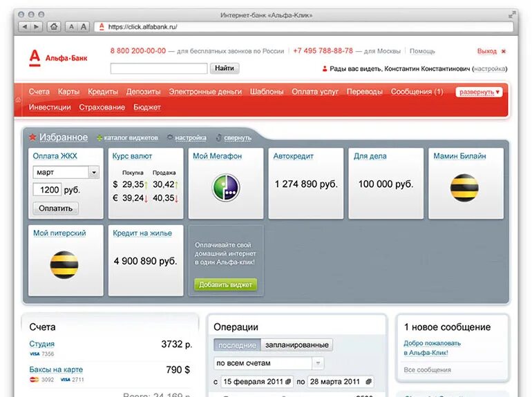Click the green plus каталог виджетов icon
532x397 pixels.
click(99, 138)
